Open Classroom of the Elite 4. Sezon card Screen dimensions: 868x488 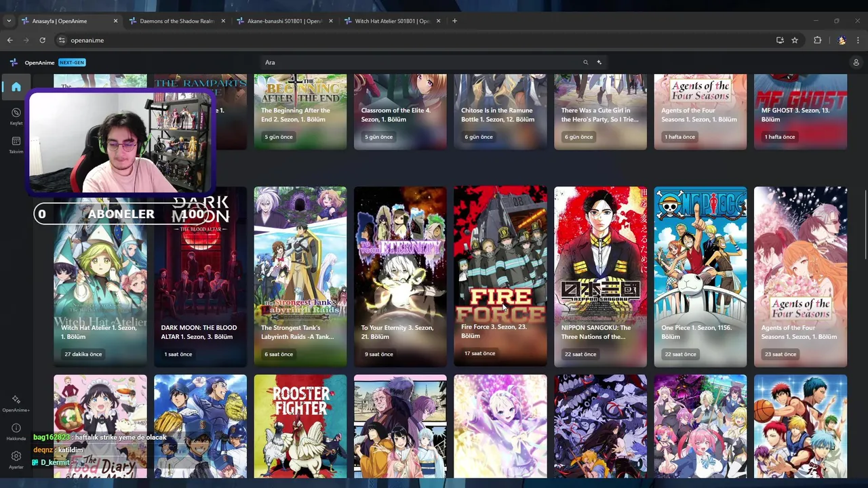pyautogui.click(x=400, y=112)
